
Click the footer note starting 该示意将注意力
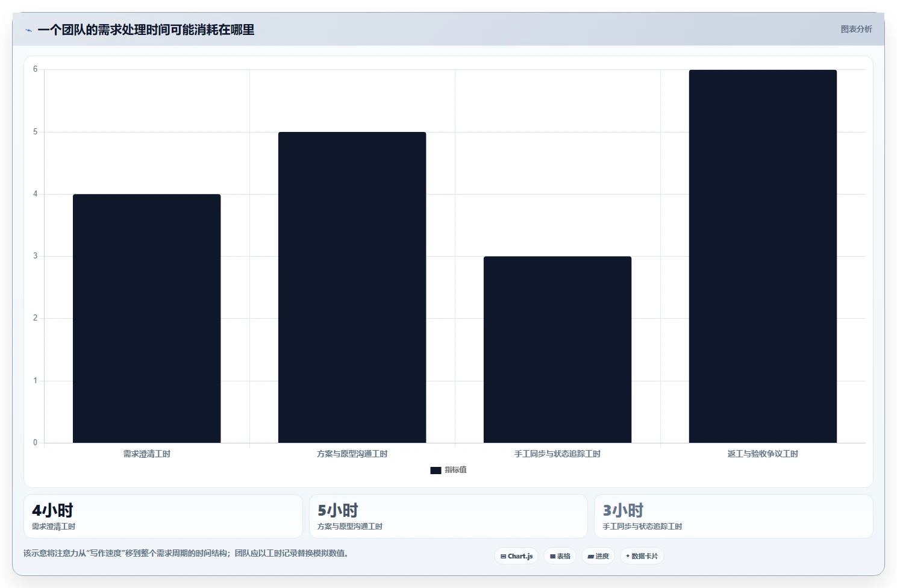pos(186,553)
